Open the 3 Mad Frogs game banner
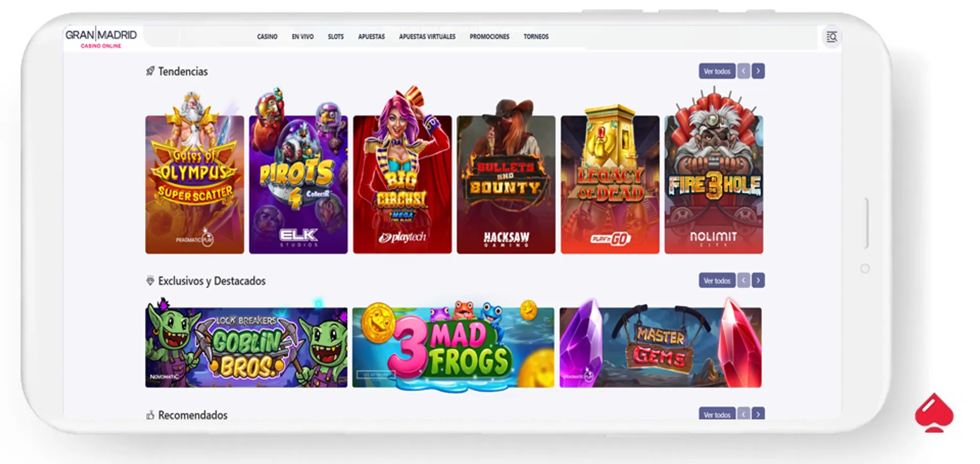Viewport: 980px width, 464px height. tap(453, 347)
